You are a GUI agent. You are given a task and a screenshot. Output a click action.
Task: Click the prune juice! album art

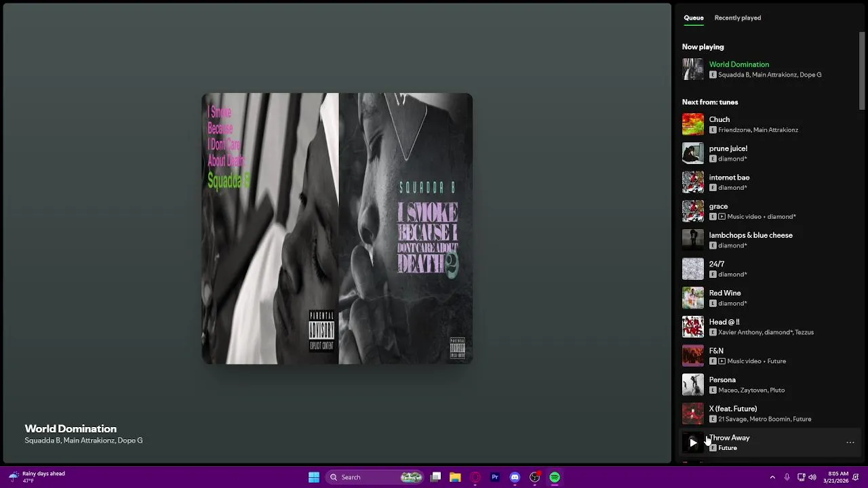pyautogui.click(x=693, y=153)
